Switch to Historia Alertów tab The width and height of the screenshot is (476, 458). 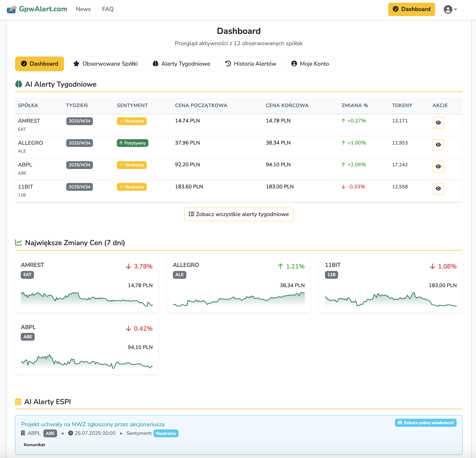tap(251, 64)
